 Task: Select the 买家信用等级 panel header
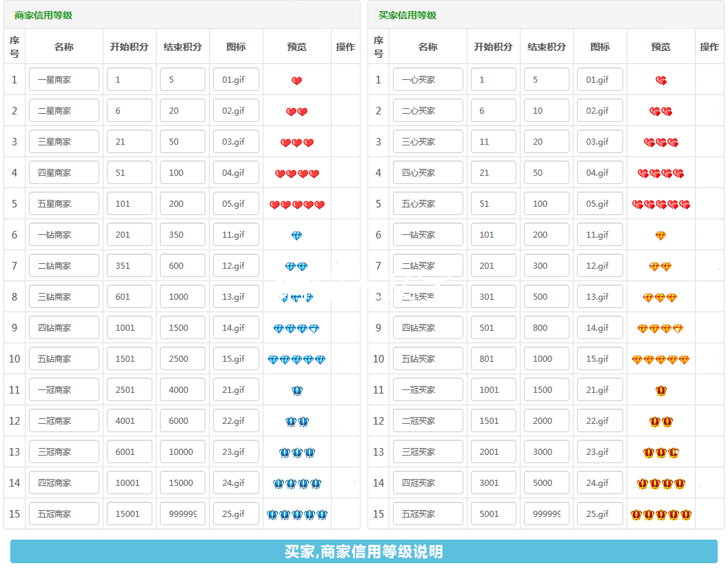pos(407,15)
